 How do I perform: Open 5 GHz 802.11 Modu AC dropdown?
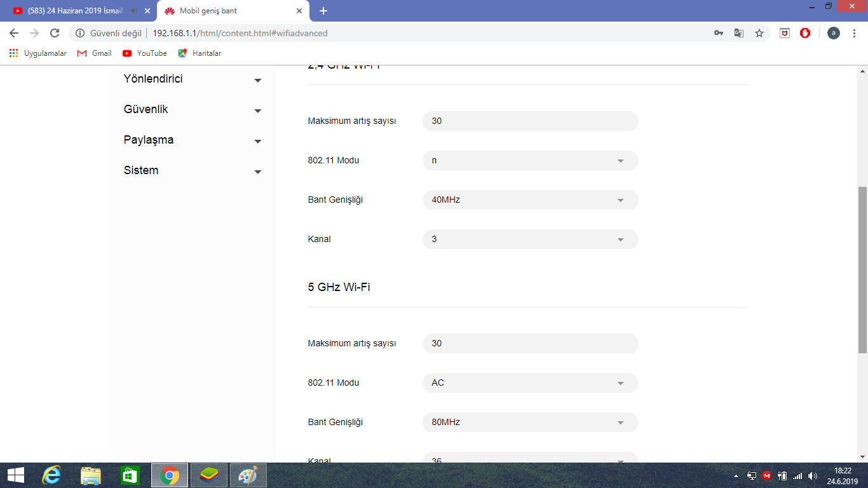click(x=530, y=383)
